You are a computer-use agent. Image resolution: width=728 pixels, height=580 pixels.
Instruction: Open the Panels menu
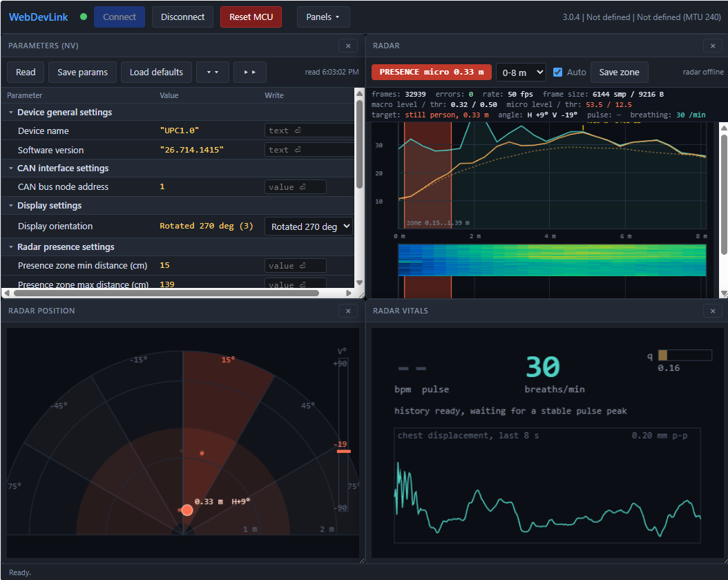click(323, 17)
